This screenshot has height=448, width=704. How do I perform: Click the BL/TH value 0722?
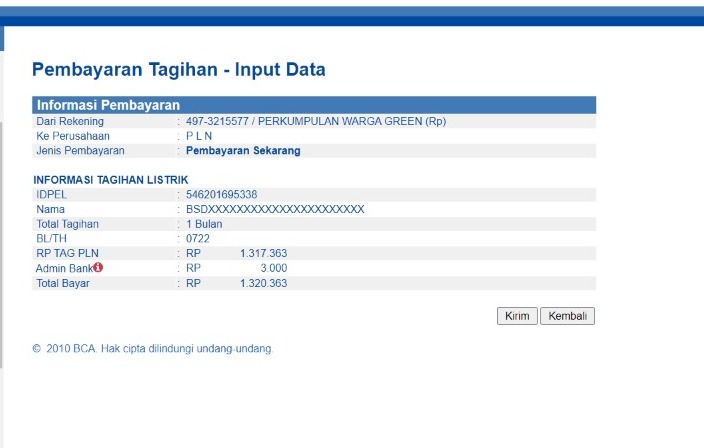(x=198, y=239)
